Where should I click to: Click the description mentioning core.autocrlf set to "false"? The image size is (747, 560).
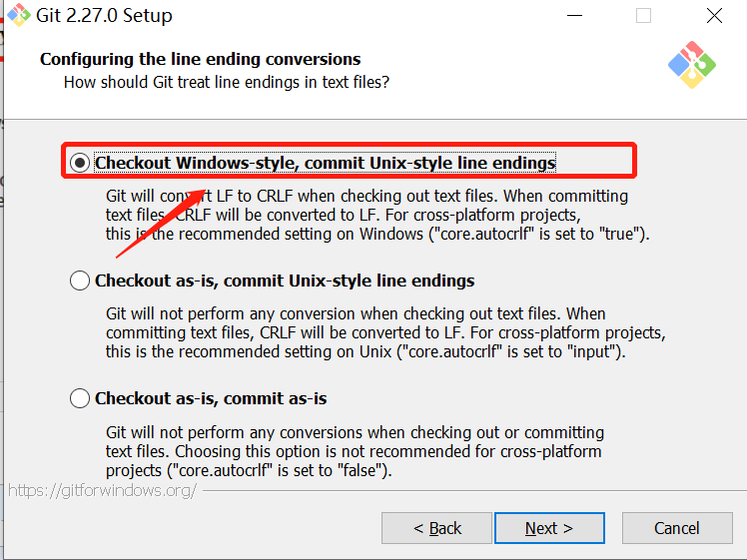355,451
